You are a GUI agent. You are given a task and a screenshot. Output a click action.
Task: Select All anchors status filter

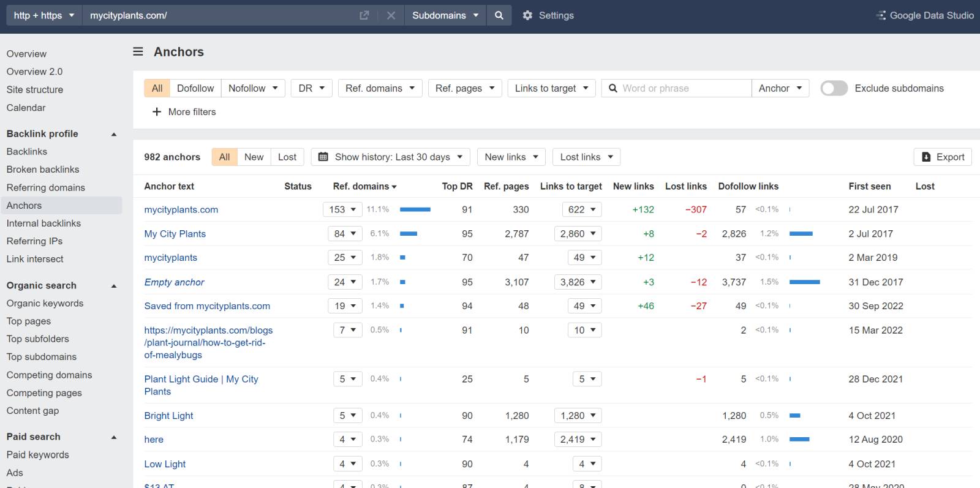[x=224, y=157]
